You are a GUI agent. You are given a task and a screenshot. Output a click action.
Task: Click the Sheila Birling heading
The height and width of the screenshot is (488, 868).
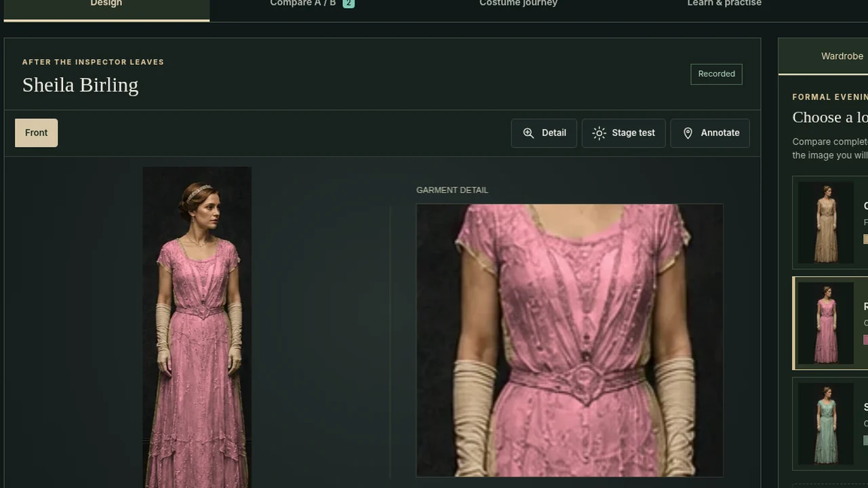(80, 85)
